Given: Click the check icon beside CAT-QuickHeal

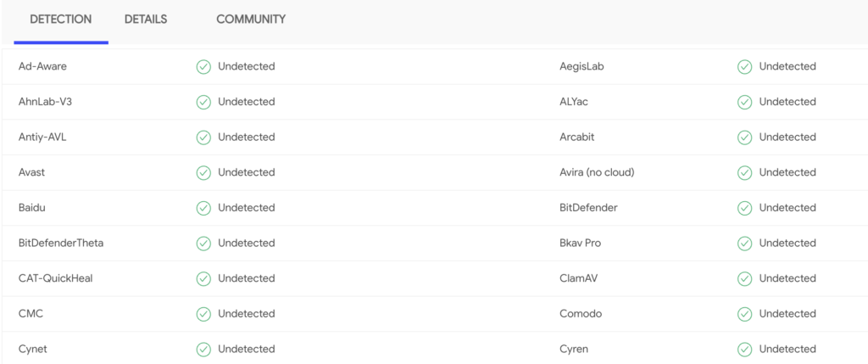Looking at the screenshot, I should (203, 278).
